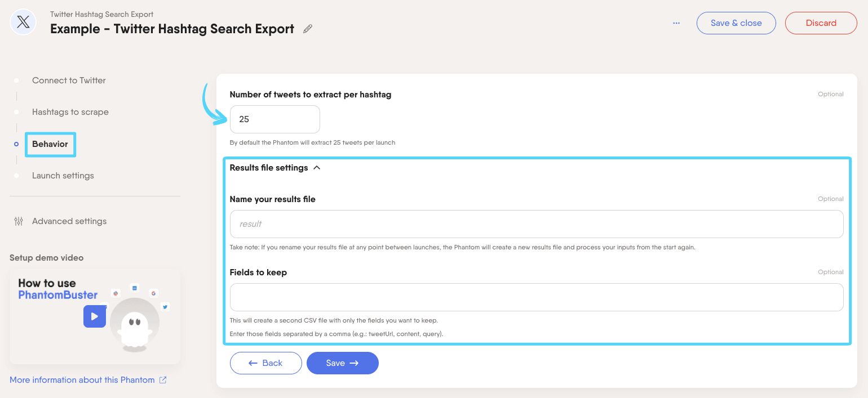Go Back to previous step
Image resolution: width=868 pixels, height=398 pixels.
point(266,363)
